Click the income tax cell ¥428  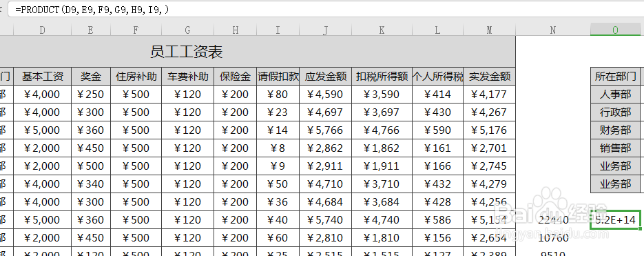pos(437,202)
